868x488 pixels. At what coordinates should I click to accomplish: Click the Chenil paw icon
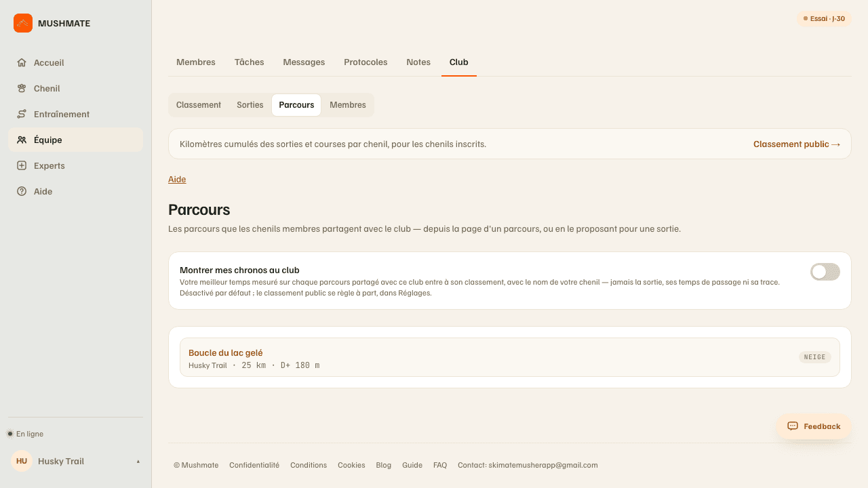[x=22, y=88]
